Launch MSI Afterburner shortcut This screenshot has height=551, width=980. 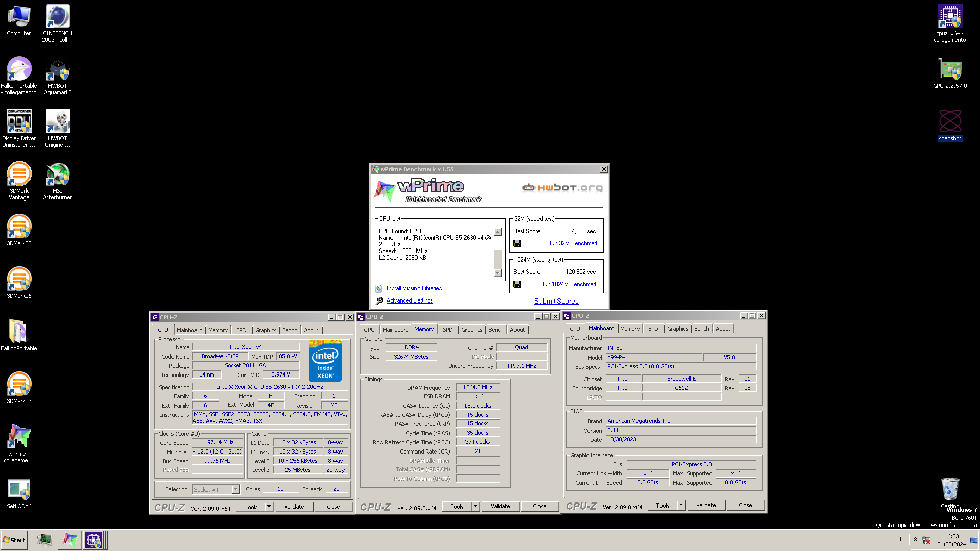click(58, 181)
